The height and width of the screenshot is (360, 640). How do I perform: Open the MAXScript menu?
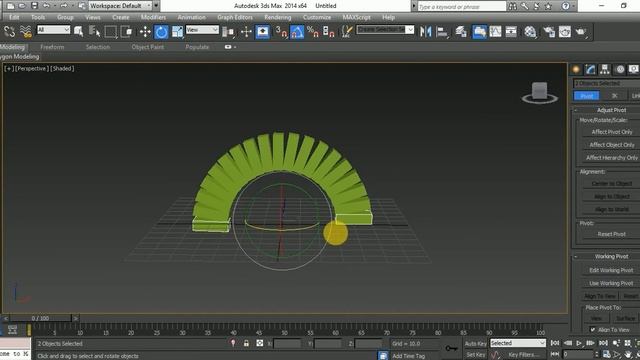point(356,17)
